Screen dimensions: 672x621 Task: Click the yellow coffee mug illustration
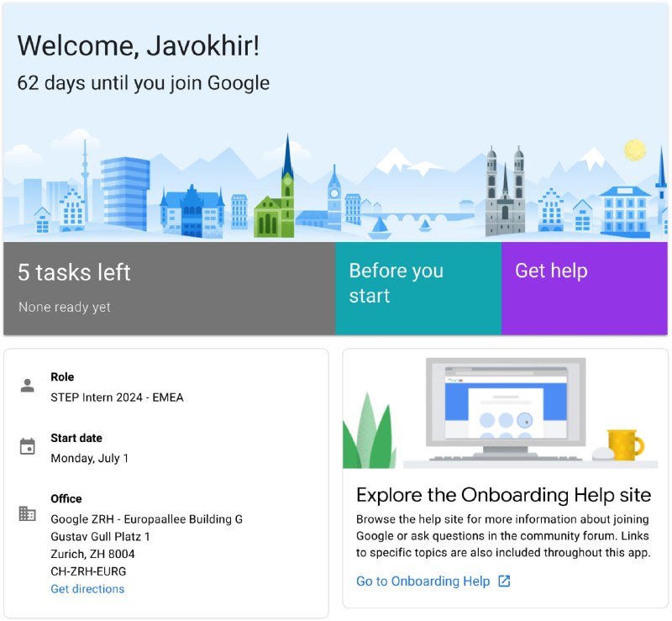tap(626, 445)
